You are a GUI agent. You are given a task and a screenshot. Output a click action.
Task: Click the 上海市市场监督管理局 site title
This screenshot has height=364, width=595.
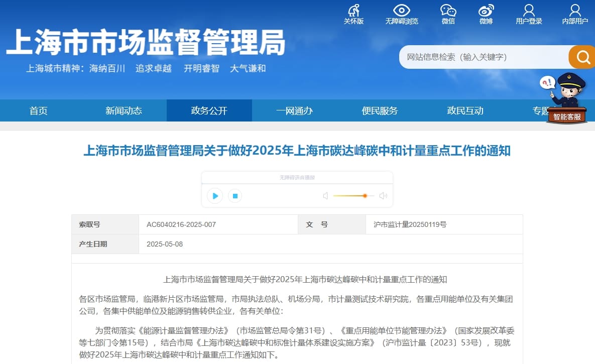(x=146, y=42)
